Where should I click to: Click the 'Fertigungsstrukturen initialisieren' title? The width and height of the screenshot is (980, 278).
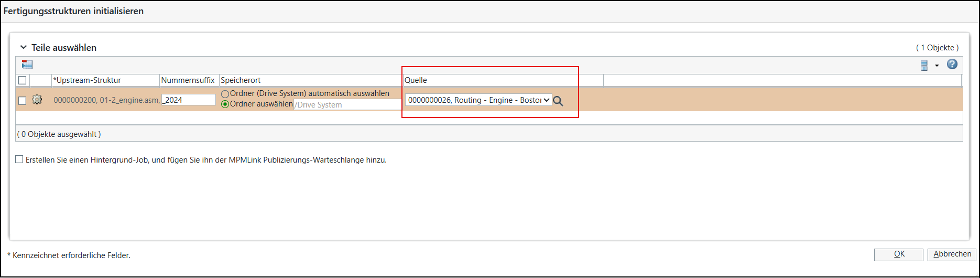click(74, 11)
